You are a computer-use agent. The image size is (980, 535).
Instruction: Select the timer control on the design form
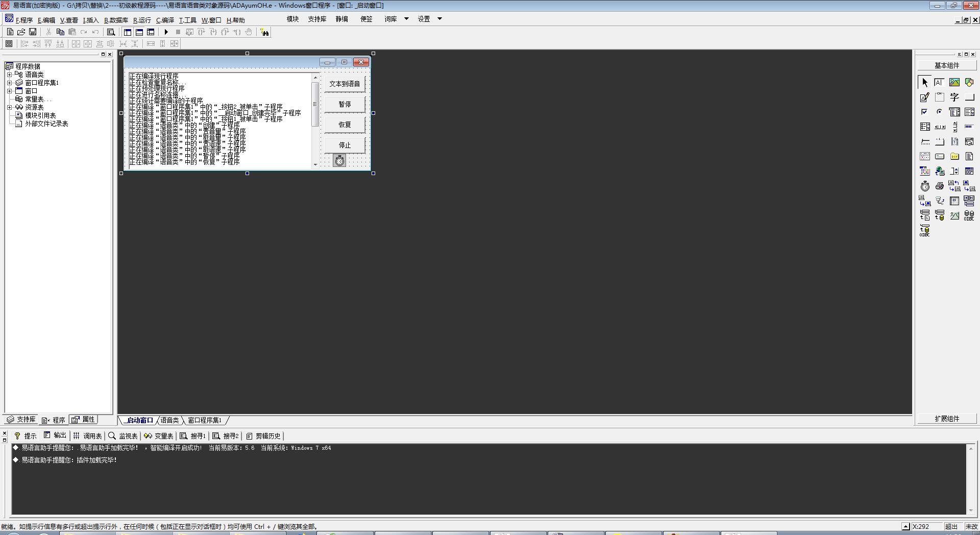(339, 161)
